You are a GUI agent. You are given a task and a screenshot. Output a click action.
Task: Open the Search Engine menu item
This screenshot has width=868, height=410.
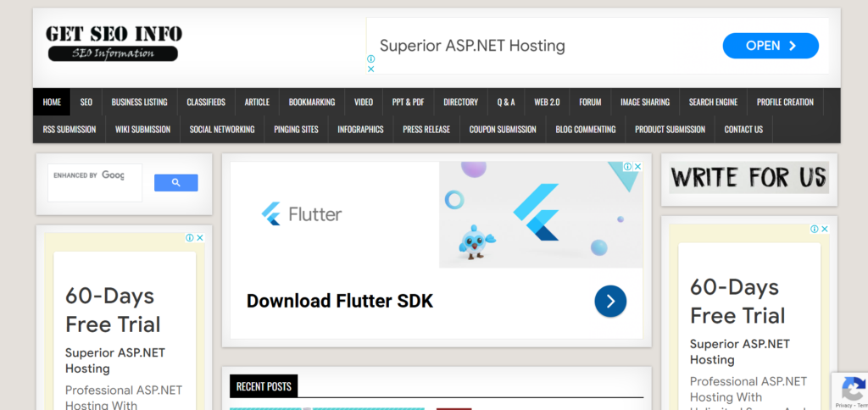[x=713, y=102]
